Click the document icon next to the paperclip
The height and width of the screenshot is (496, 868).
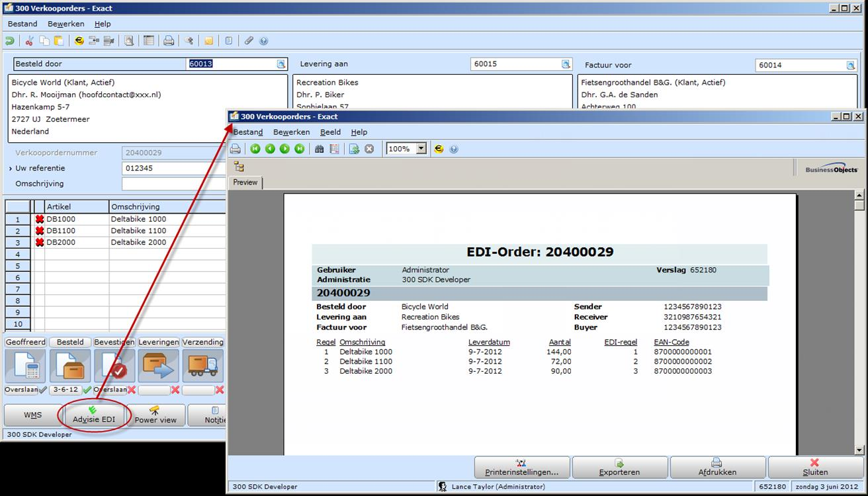(x=228, y=41)
